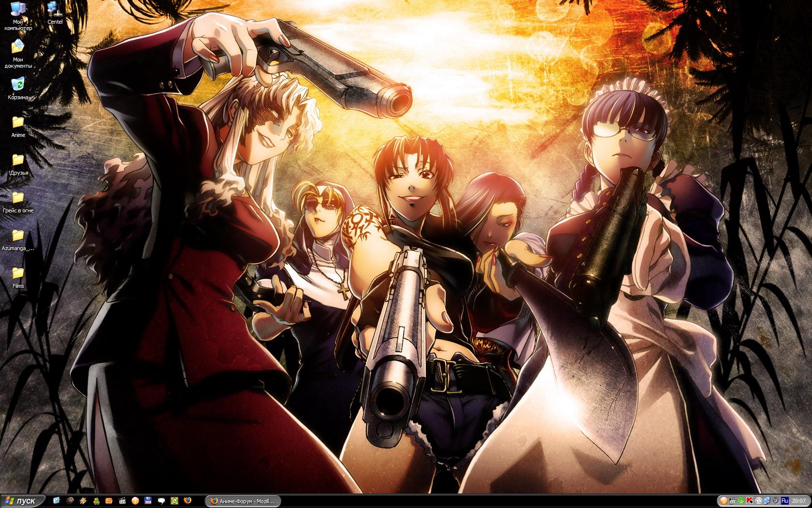The width and height of the screenshot is (812, 508).
Task: Open the Корзина recycle bin
Action: (18, 88)
